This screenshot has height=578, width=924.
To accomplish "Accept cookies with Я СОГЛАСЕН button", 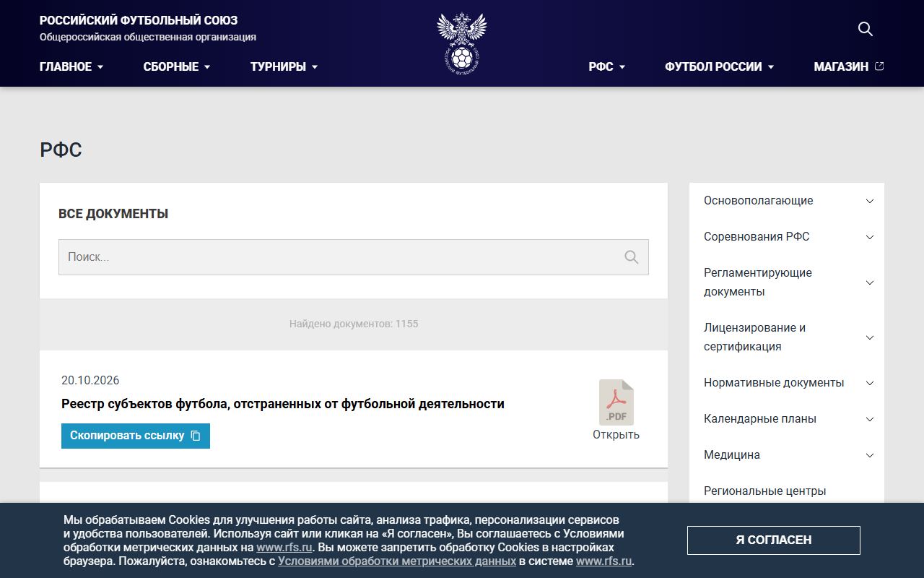I will tap(774, 540).
